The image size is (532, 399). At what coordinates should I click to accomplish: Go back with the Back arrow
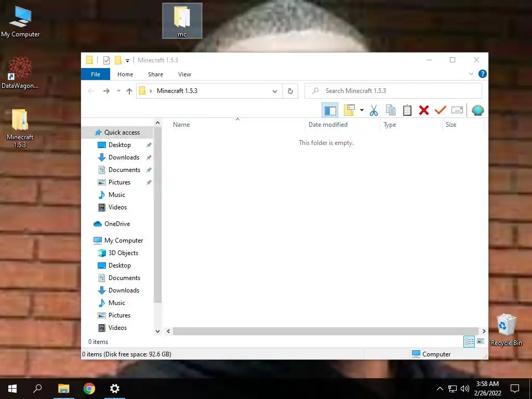coord(91,91)
